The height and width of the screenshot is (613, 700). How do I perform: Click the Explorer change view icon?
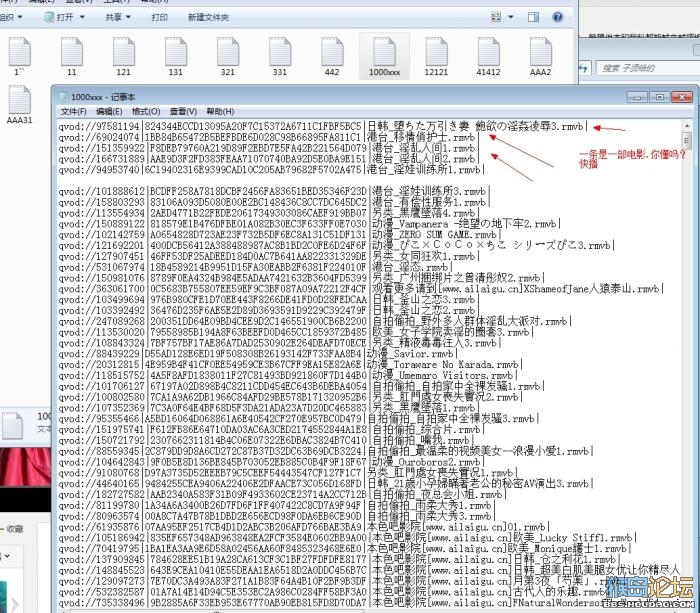tap(496, 17)
